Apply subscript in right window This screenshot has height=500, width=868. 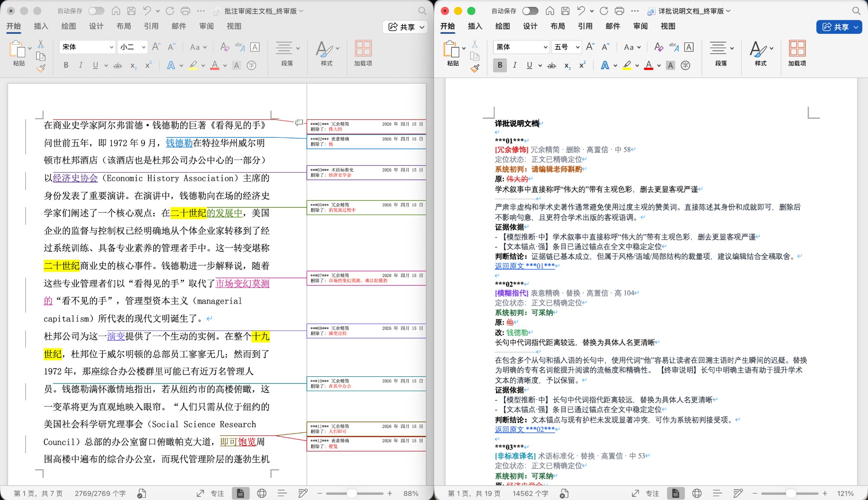click(567, 65)
